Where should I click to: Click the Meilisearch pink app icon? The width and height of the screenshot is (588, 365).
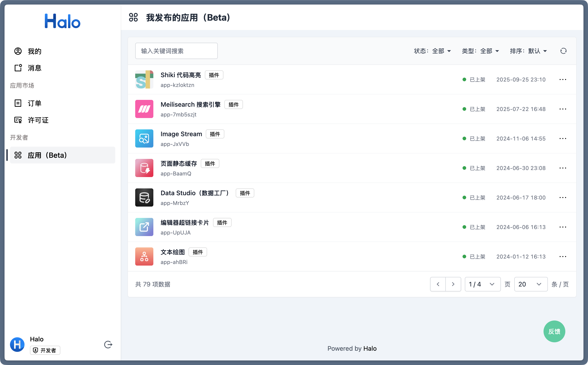[x=144, y=109]
